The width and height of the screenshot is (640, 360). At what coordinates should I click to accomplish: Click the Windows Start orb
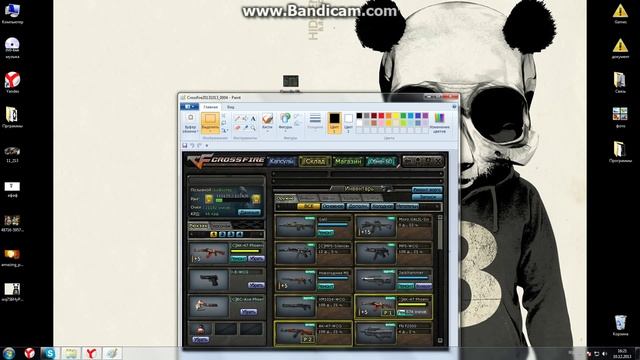pos(9,353)
